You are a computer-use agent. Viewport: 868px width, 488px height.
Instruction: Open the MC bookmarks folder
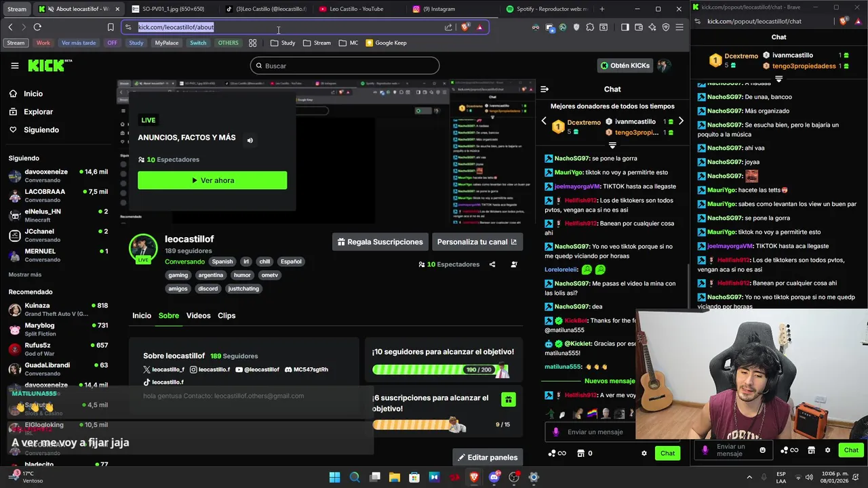(x=348, y=43)
